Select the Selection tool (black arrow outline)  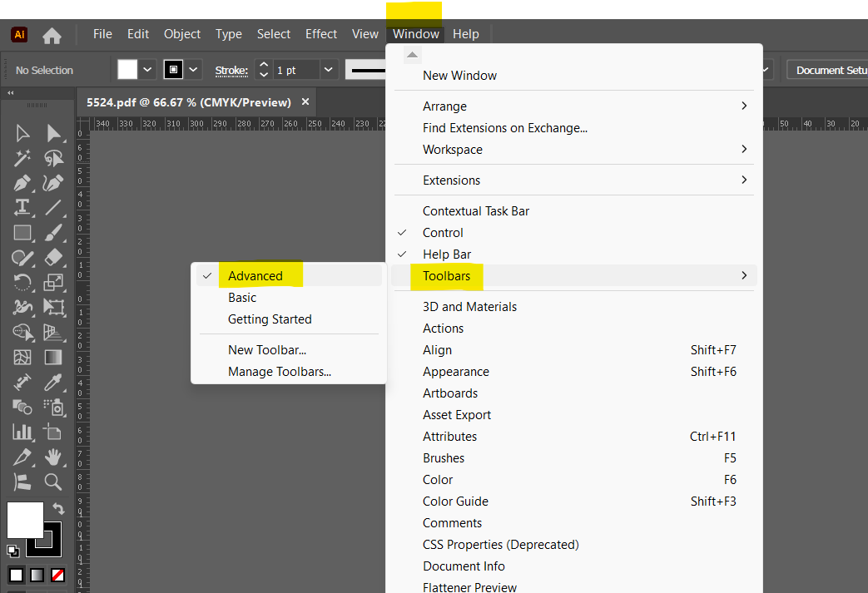(x=22, y=133)
